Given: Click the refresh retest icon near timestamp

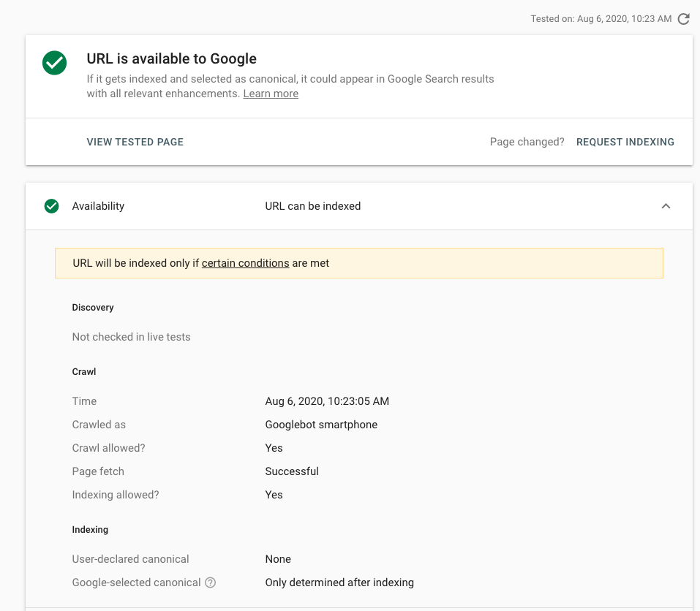Looking at the screenshot, I should coord(684,19).
